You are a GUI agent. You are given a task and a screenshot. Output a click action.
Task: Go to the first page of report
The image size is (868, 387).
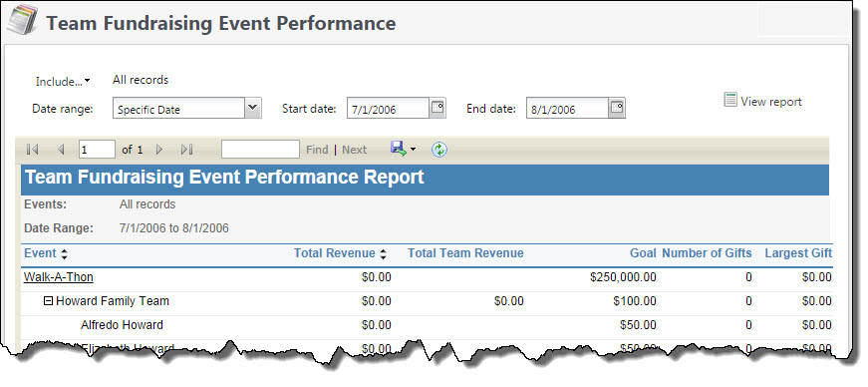pos(32,150)
